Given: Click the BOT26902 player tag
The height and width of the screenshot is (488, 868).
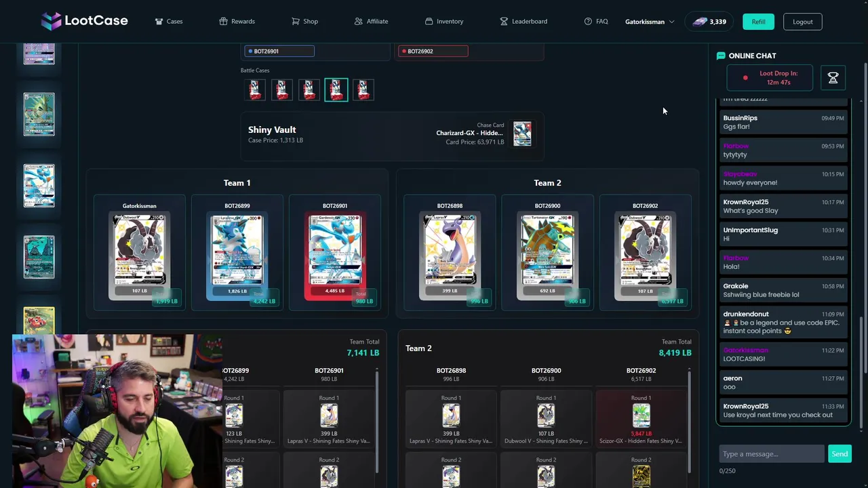Looking at the screenshot, I should pyautogui.click(x=433, y=51).
